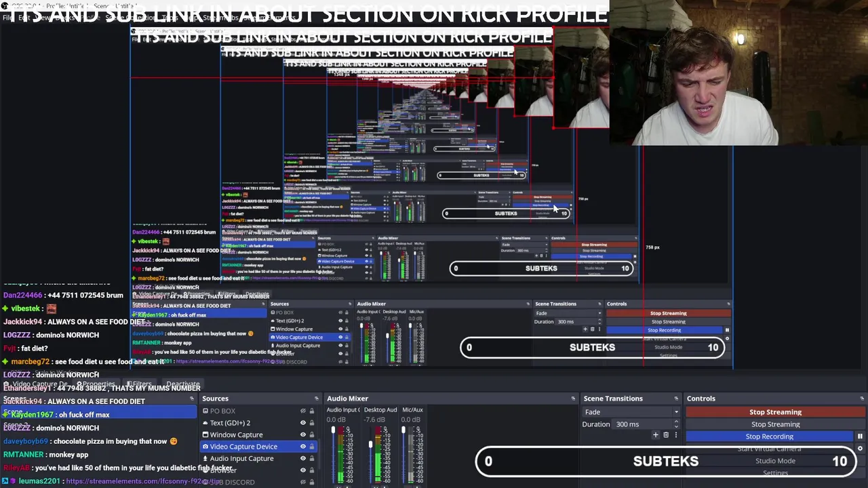Select the PO BOX source row

[x=258, y=411]
